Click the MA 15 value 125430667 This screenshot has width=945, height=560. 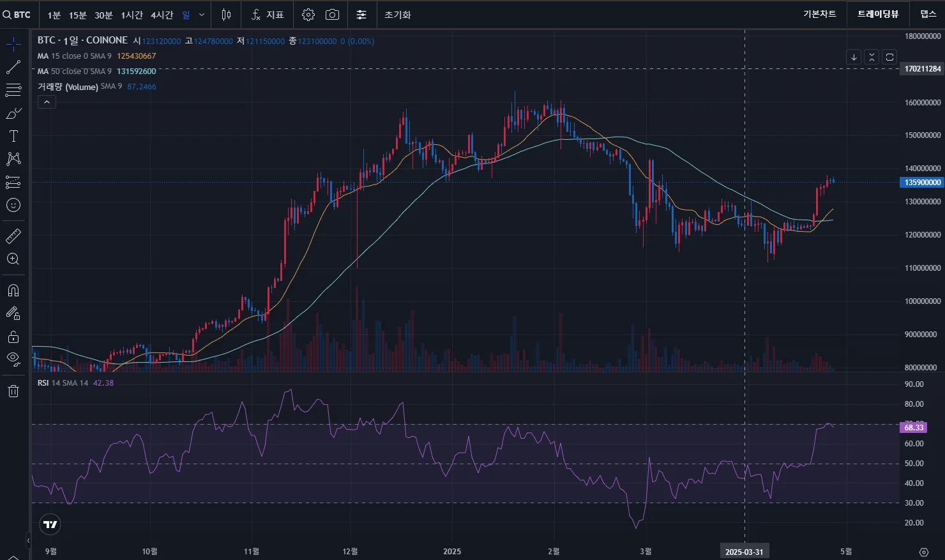pyautogui.click(x=136, y=56)
